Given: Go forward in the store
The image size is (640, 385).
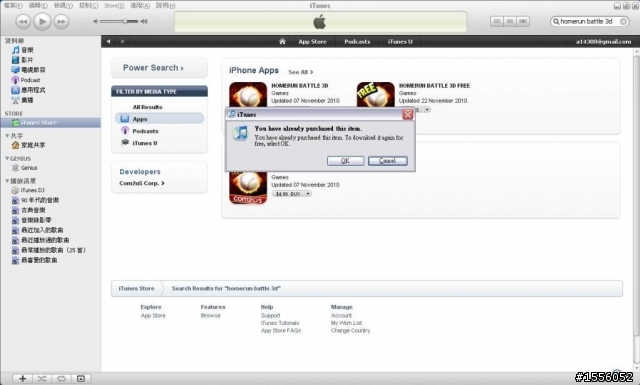Looking at the screenshot, I should [122, 41].
